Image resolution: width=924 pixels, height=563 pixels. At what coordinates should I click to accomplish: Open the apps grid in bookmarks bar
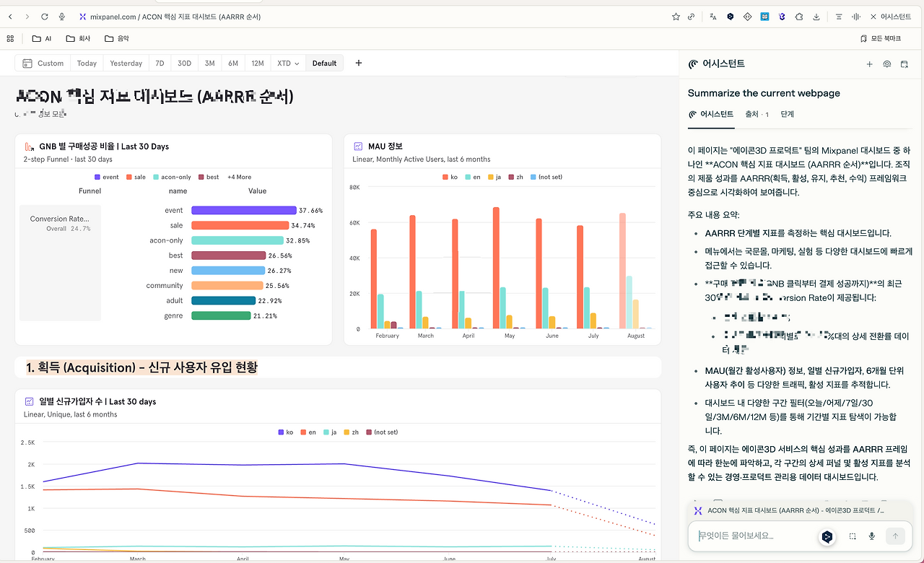tap(10, 38)
